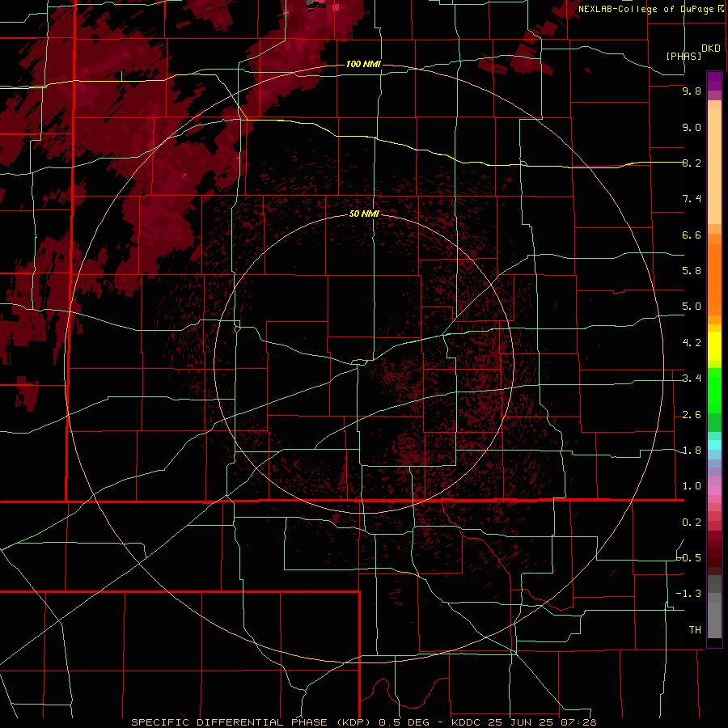Click the 2.6 value on the color scale

pyautogui.click(x=692, y=415)
